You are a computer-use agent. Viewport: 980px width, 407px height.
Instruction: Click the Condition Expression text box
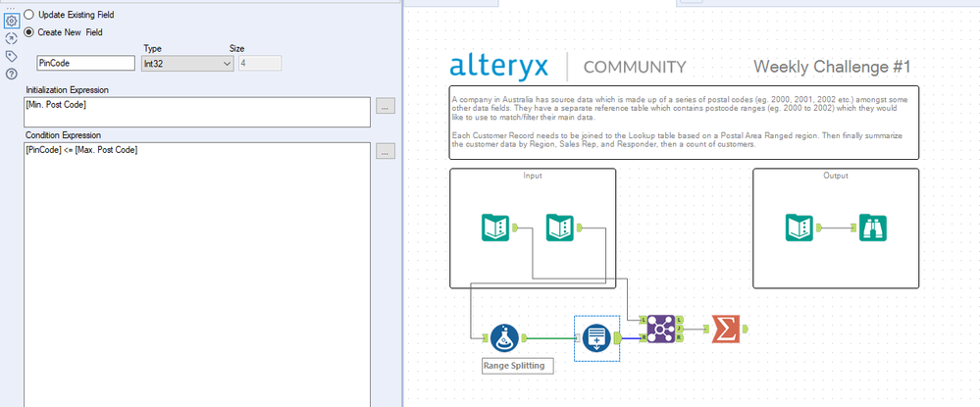[197, 275]
